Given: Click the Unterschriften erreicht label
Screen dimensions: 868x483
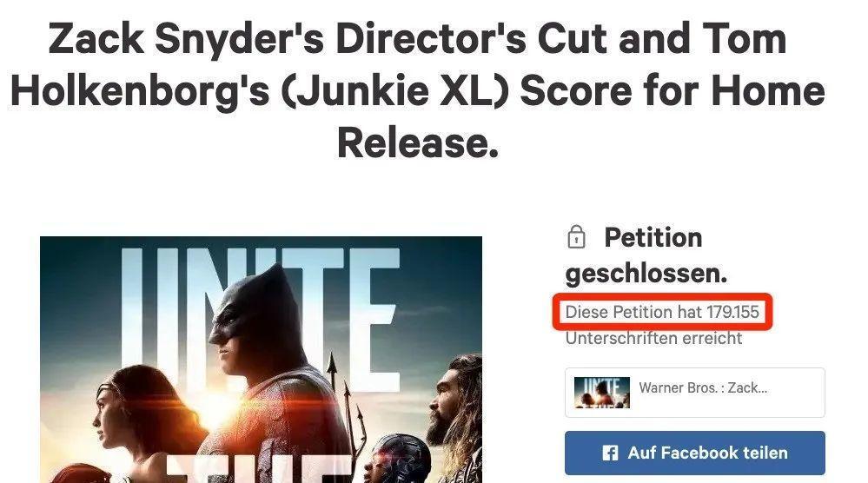Looking at the screenshot, I should pyautogui.click(x=653, y=338).
